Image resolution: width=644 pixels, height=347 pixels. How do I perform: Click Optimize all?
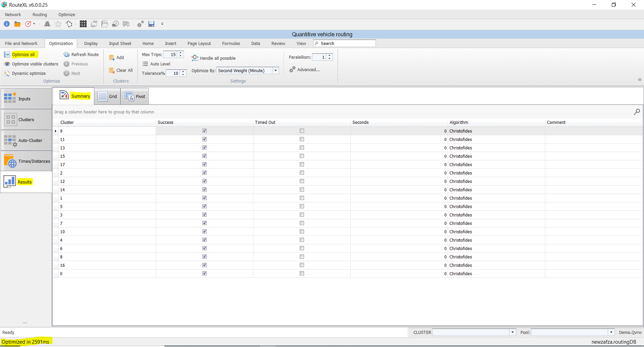pos(19,54)
